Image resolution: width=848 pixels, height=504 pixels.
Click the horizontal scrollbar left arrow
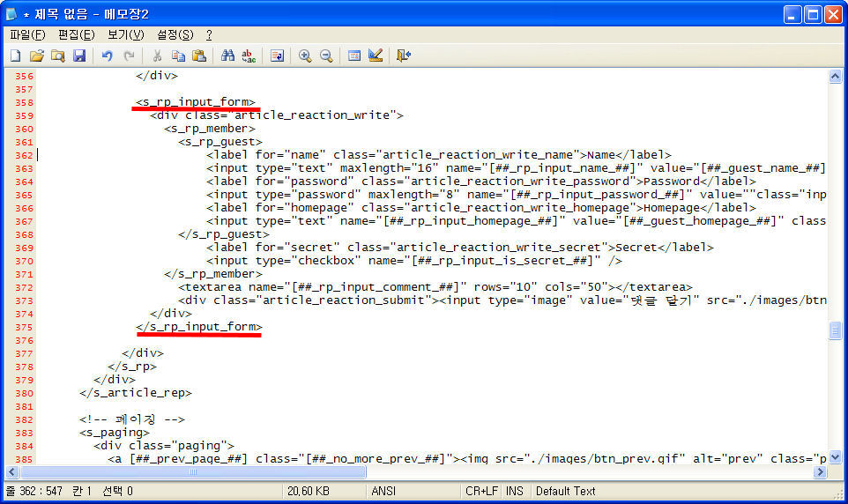[x=11, y=472]
